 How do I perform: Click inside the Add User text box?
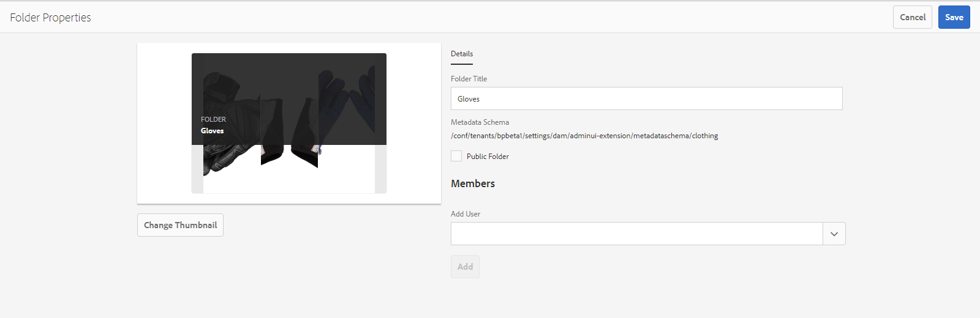click(x=637, y=234)
